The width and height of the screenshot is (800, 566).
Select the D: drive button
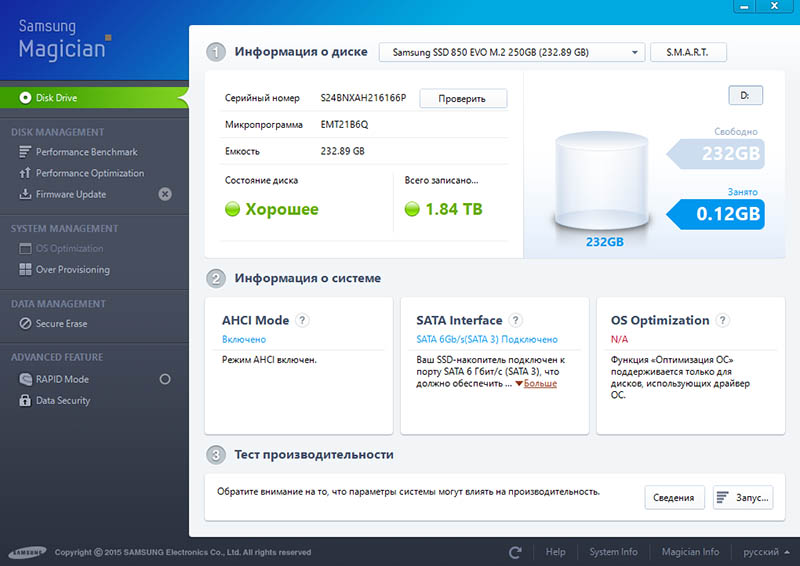[745, 95]
